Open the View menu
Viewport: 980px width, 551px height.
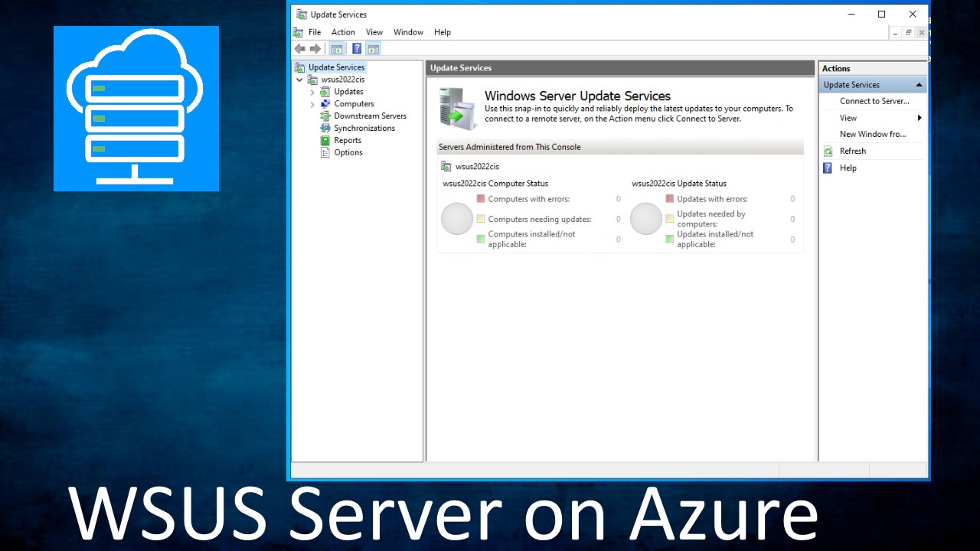tap(374, 32)
